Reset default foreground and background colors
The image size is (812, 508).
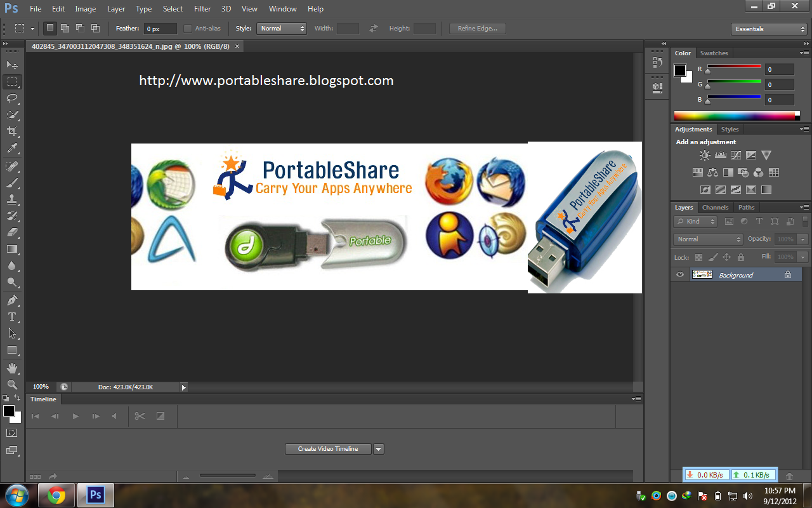click(x=6, y=398)
